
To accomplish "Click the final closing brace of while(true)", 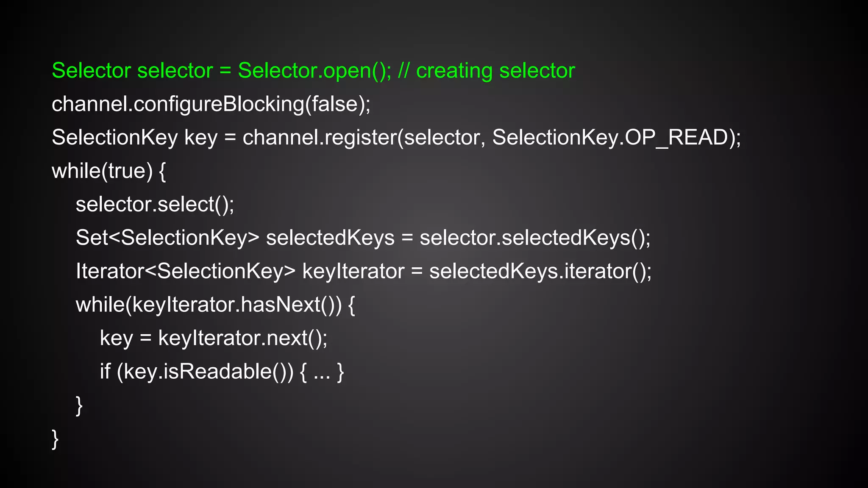I will [55, 439].
